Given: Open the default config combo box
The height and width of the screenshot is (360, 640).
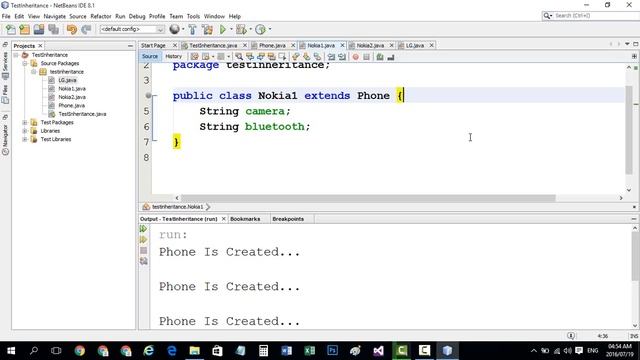Looking at the screenshot, I should 132,29.
